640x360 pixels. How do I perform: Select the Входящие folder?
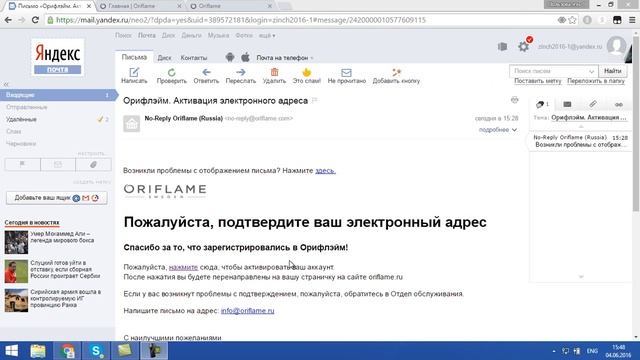58,95
